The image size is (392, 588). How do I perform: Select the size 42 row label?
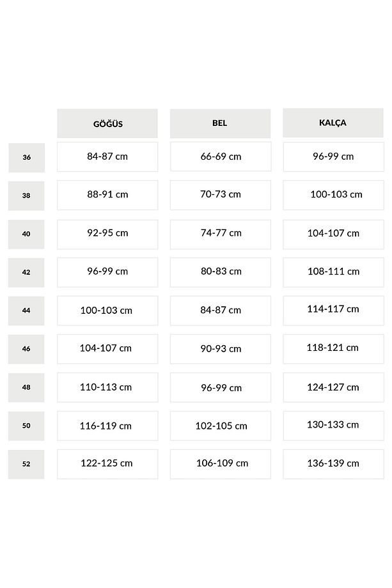26,273
